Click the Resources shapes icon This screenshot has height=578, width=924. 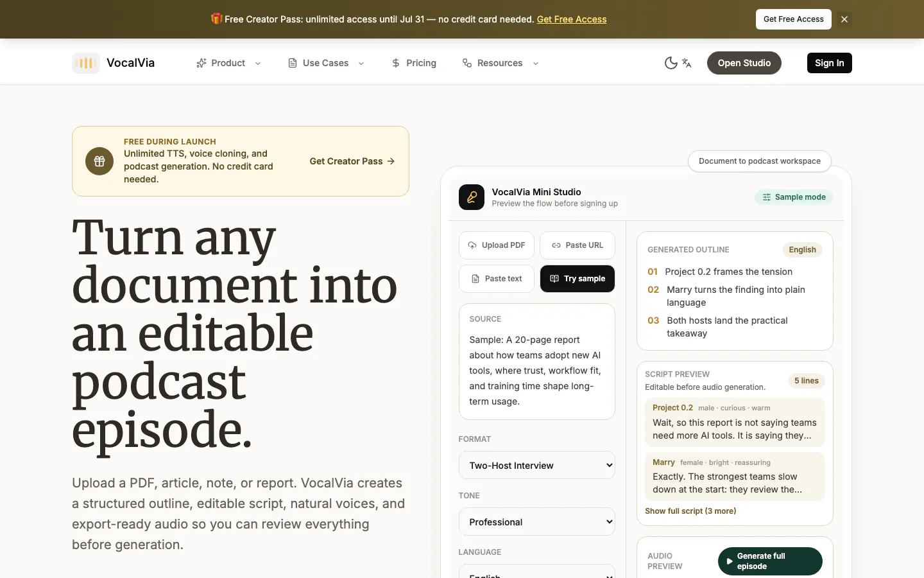(x=467, y=63)
